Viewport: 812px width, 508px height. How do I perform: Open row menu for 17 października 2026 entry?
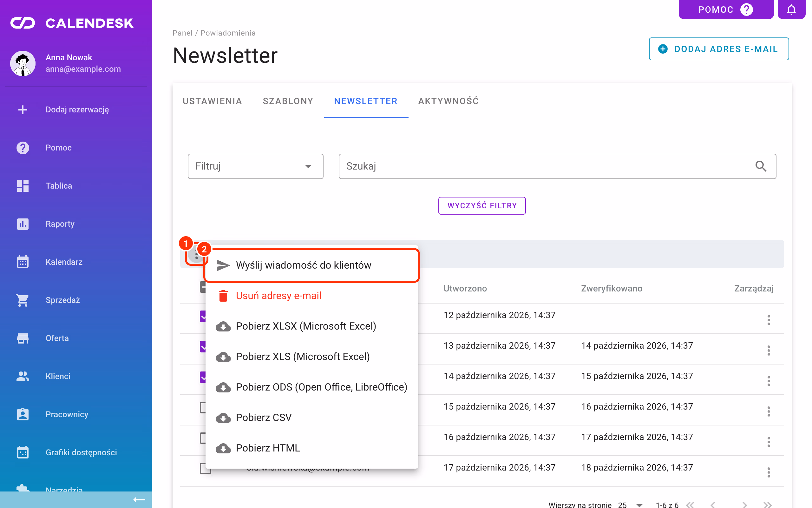click(768, 472)
